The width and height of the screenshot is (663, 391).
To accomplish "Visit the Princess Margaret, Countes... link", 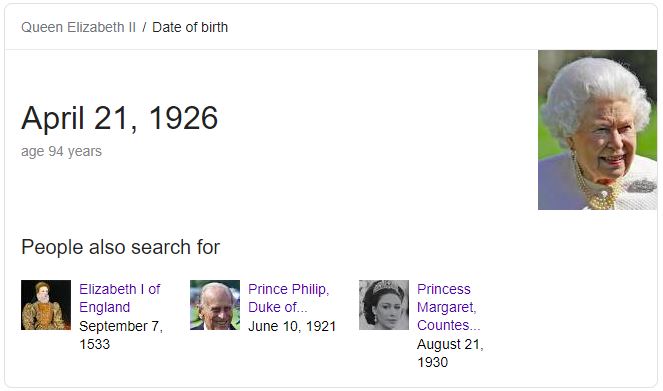I will [448, 307].
